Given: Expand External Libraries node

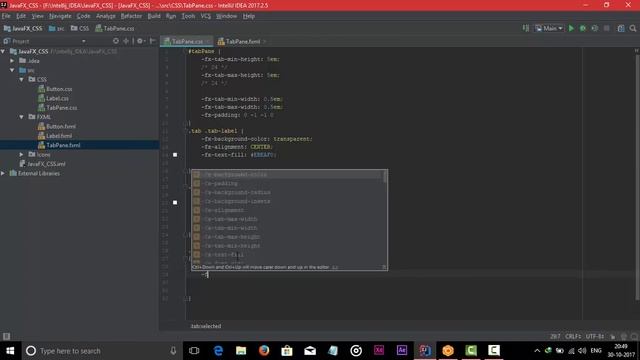Looking at the screenshot, I should (3, 173).
